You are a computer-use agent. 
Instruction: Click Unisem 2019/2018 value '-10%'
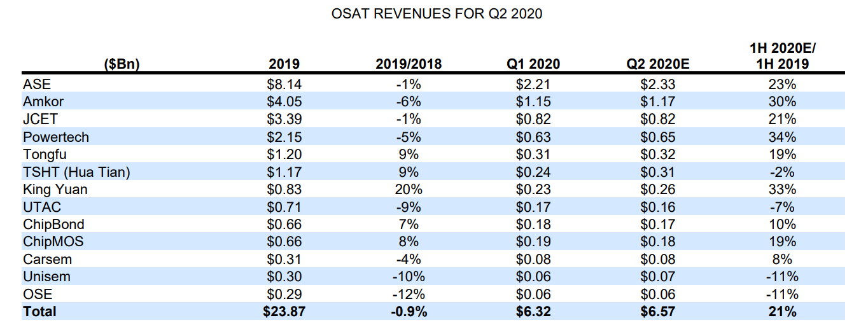[409, 277]
